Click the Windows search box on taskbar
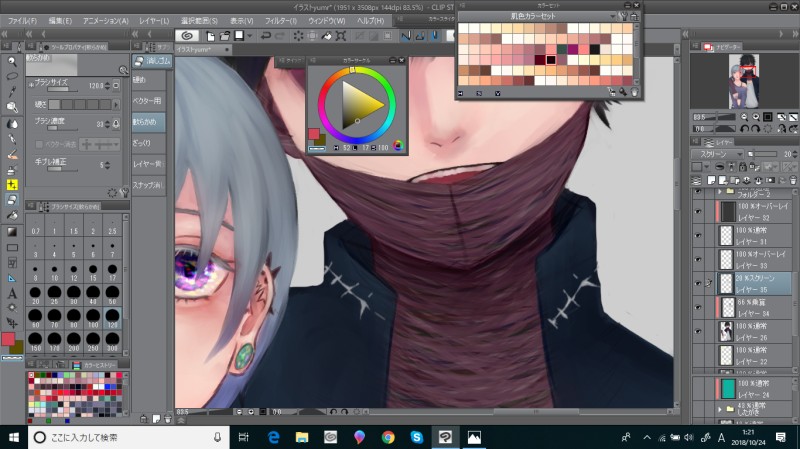The height and width of the screenshot is (449, 800). click(x=129, y=437)
